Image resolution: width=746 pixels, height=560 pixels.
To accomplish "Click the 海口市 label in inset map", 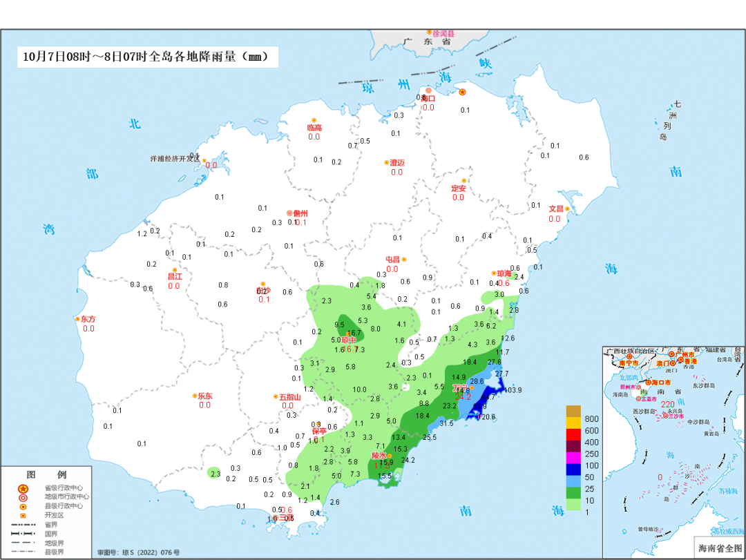I will 661,383.
